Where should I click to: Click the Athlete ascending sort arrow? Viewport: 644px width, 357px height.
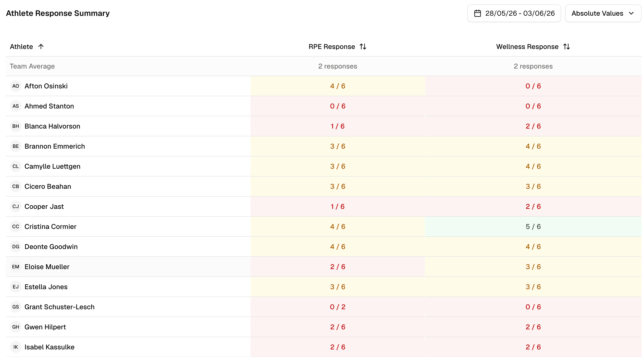click(x=41, y=47)
